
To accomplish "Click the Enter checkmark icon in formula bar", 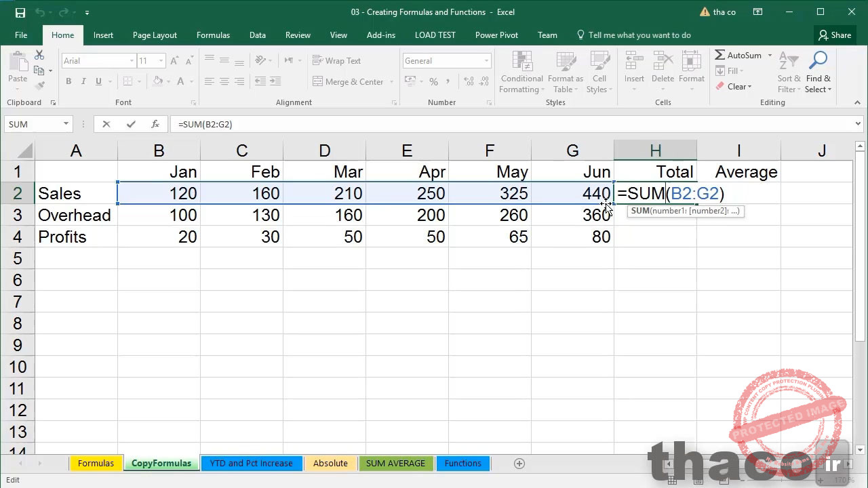I will tap(131, 124).
